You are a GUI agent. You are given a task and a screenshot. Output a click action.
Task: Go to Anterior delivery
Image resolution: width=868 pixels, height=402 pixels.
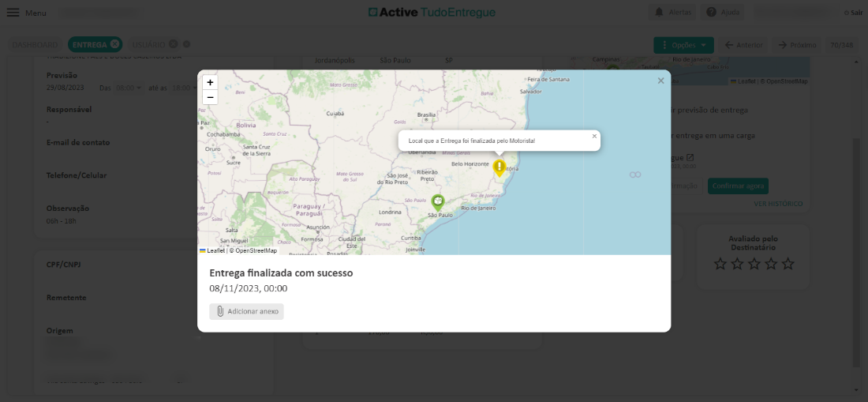pos(743,45)
